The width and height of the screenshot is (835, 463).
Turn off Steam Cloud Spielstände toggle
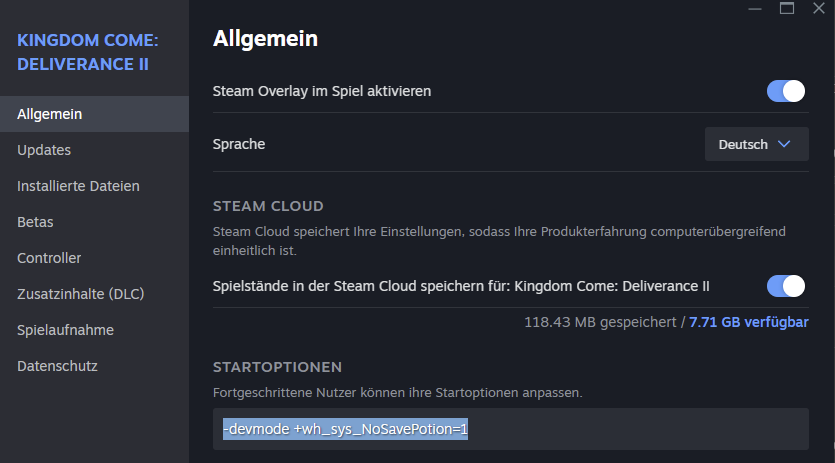pyautogui.click(x=786, y=286)
